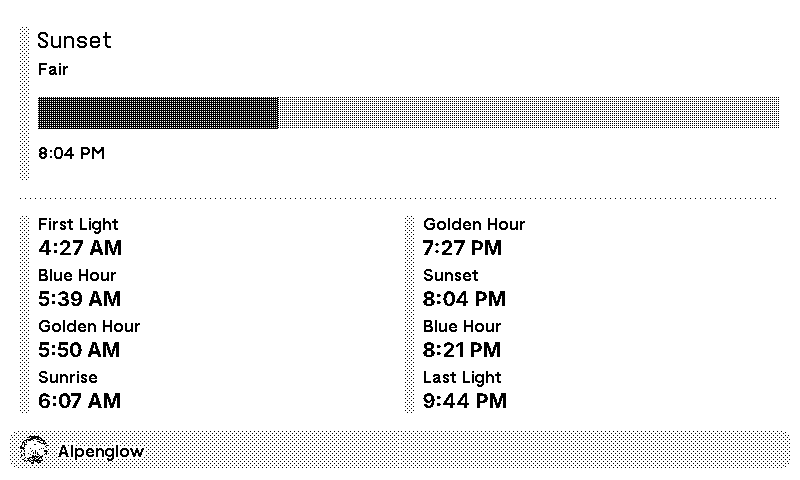Open the Last Light entry label
800x480 pixels.
(x=462, y=377)
